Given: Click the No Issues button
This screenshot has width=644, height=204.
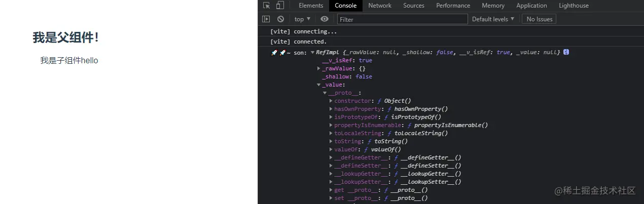Looking at the screenshot, I should coord(540,19).
